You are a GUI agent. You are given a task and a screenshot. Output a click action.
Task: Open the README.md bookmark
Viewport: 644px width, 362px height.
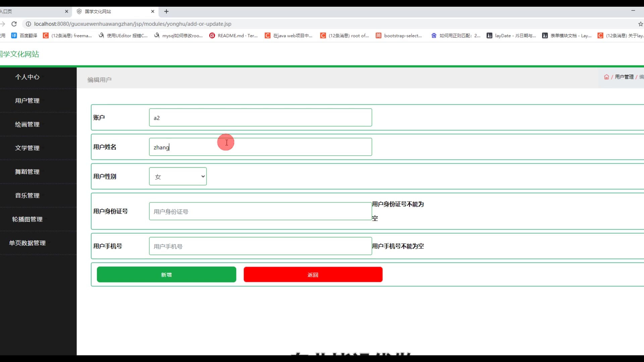pos(233,36)
